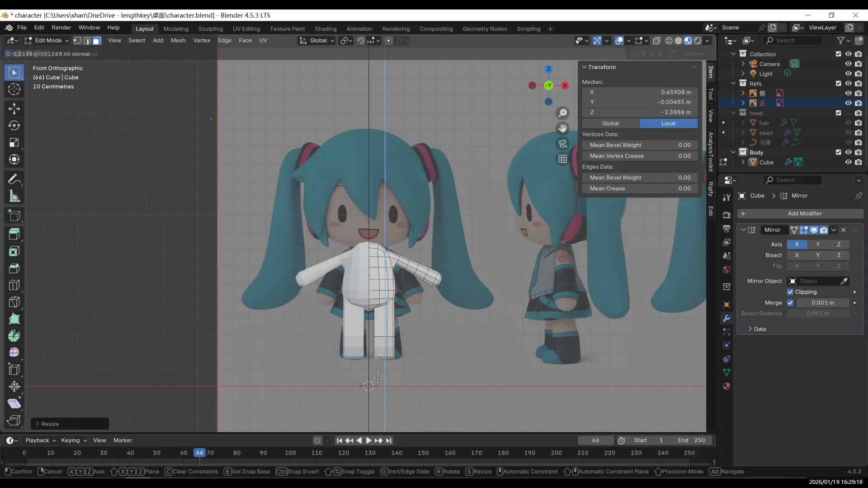This screenshot has width=868, height=488.
Task: Open the Global transform orientation dropdown
Action: 317,41
